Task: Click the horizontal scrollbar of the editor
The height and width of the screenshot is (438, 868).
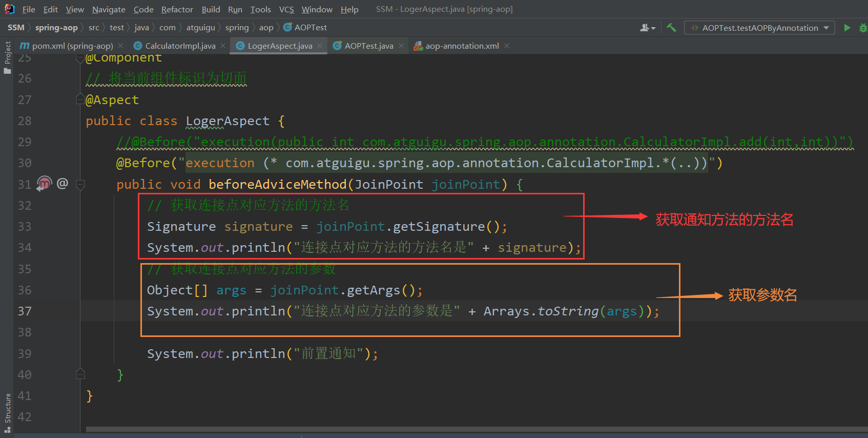Action: coord(477,429)
